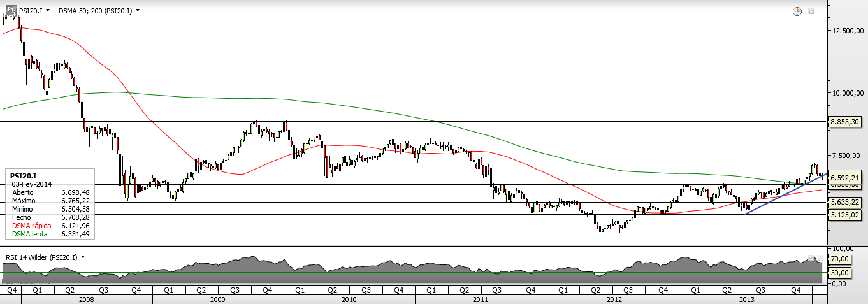Click the Eq instrument icon beside PSI20.I
The height and width of the screenshot is (304, 868).
click(x=11, y=10)
